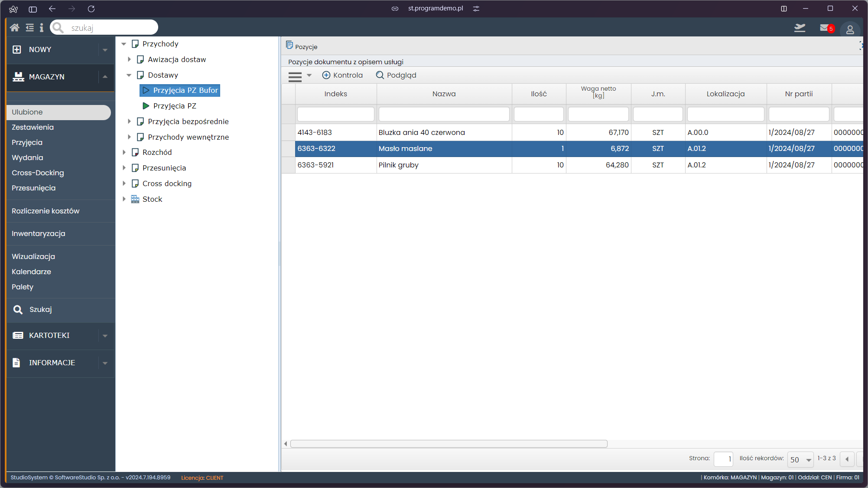
Task: Expand the Awizacja dostaw tree node
Action: [x=129, y=59]
